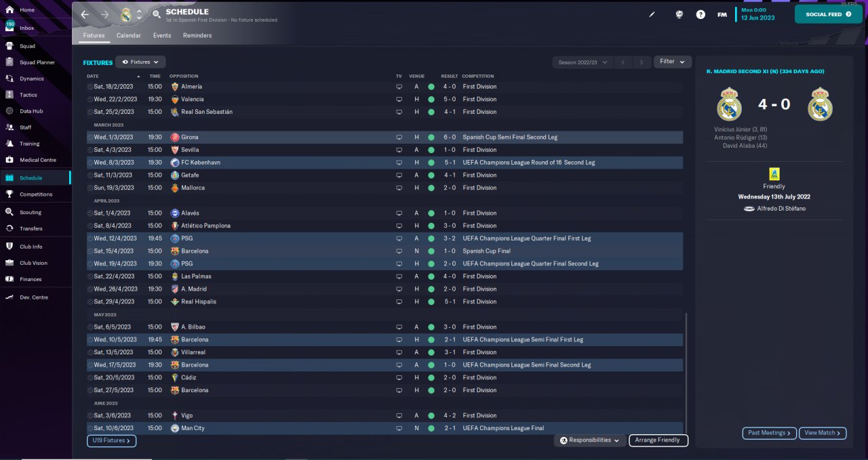Viewport: 868px width, 460px height.
Task: Go to the Squad screen
Action: click(x=35, y=46)
